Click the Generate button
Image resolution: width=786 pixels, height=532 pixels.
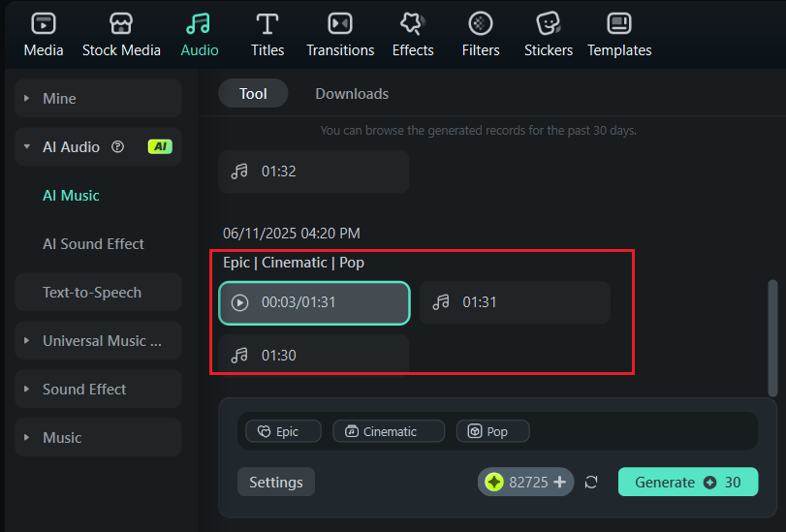coord(688,482)
